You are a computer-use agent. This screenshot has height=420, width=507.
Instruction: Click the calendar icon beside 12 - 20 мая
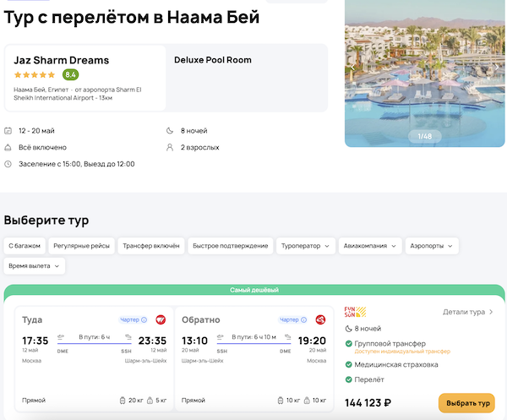coord(8,131)
